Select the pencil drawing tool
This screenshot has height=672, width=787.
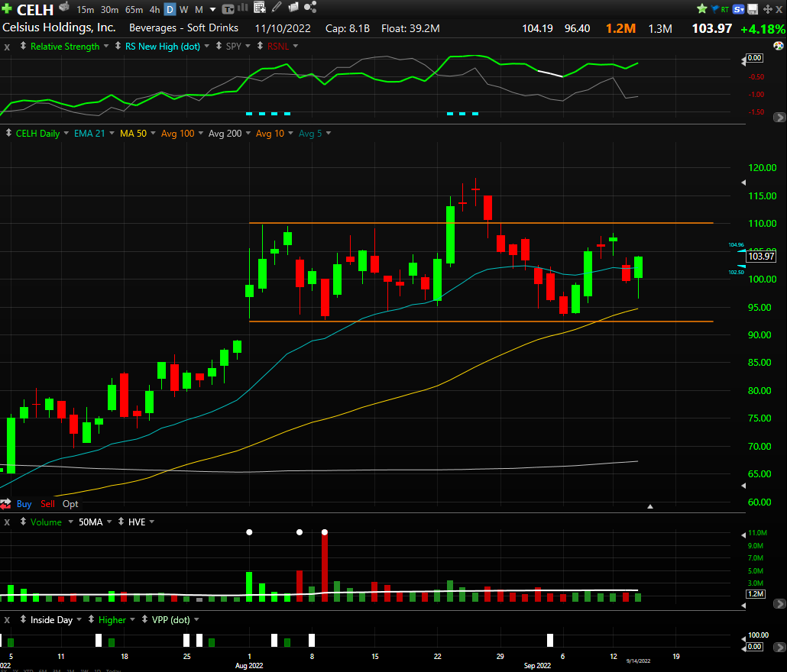pos(277,7)
